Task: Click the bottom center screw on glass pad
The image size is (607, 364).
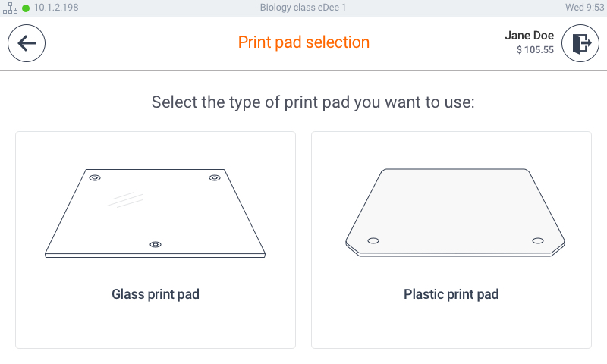Action: (156, 244)
